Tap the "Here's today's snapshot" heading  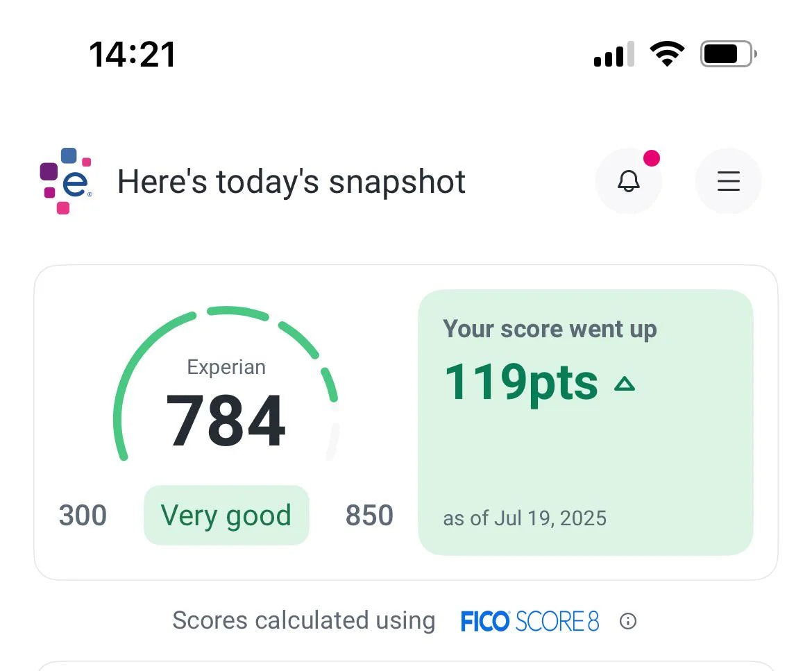point(291,182)
